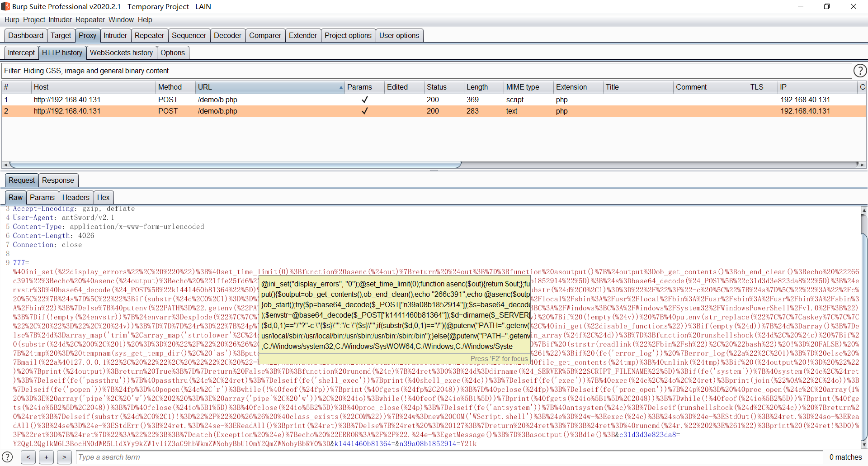
Task: Open the Repeater menu
Action: (x=90, y=19)
